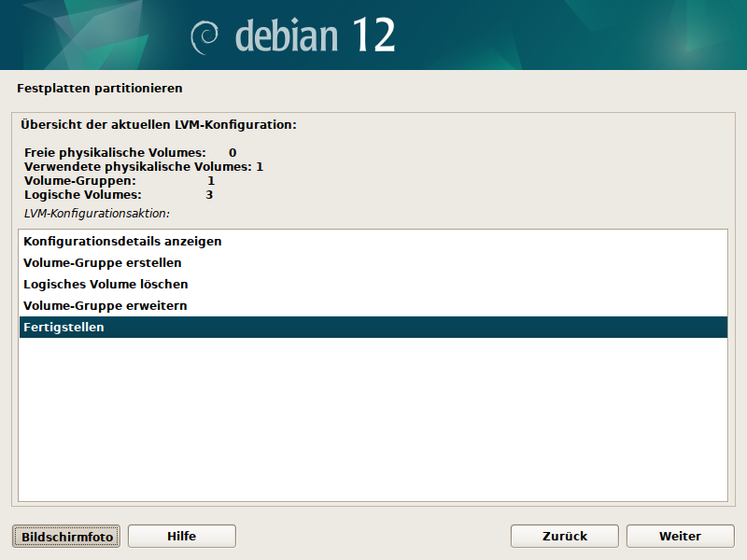This screenshot has width=747, height=560.
Task: Go back using the Zurück button
Action: pyautogui.click(x=564, y=536)
